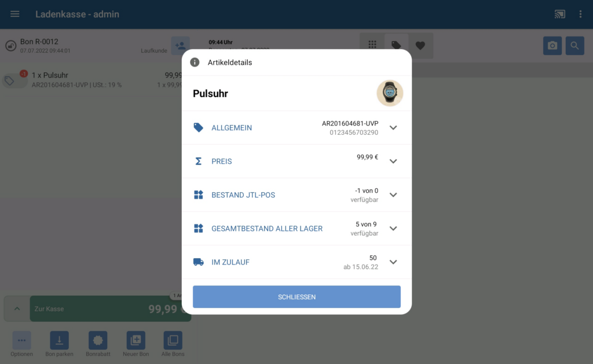Click the add customer icon
593x364 pixels.
[x=181, y=46]
